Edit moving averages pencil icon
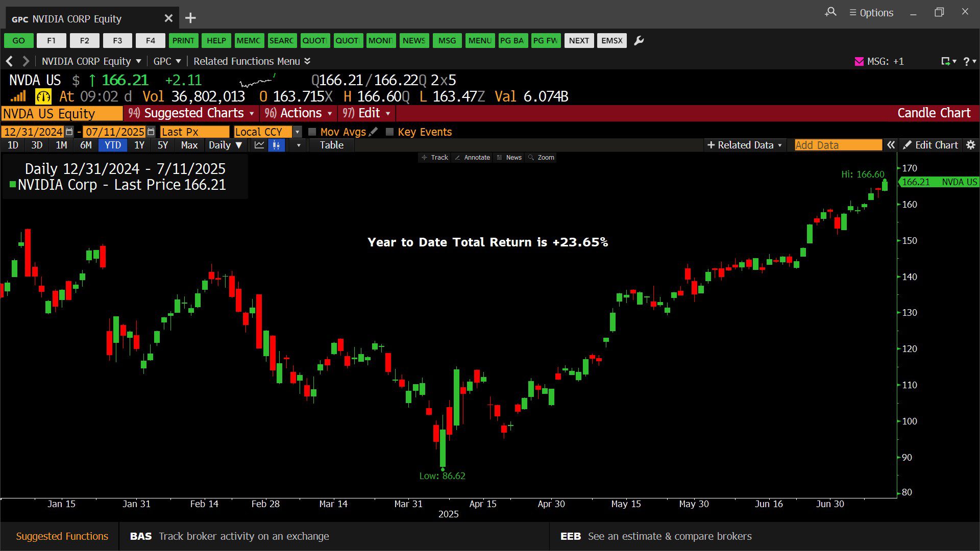 click(374, 132)
